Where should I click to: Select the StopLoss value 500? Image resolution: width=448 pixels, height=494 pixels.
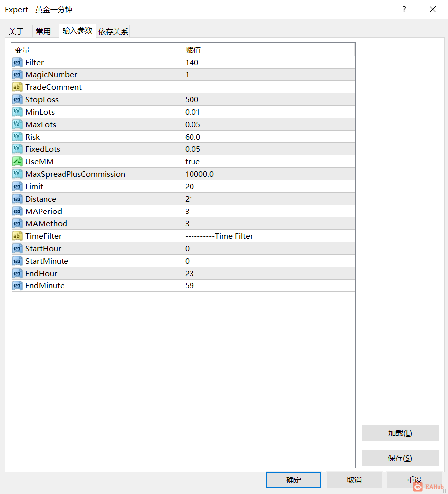[x=192, y=100]
